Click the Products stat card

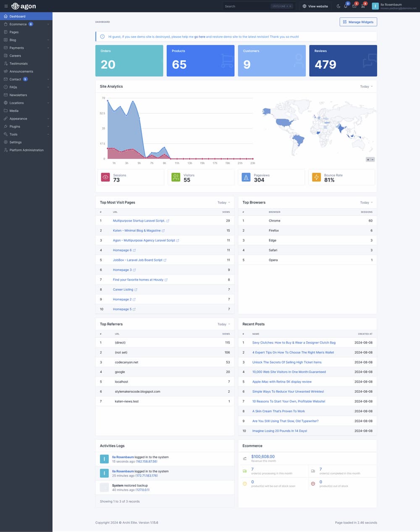tap(201, 61)
